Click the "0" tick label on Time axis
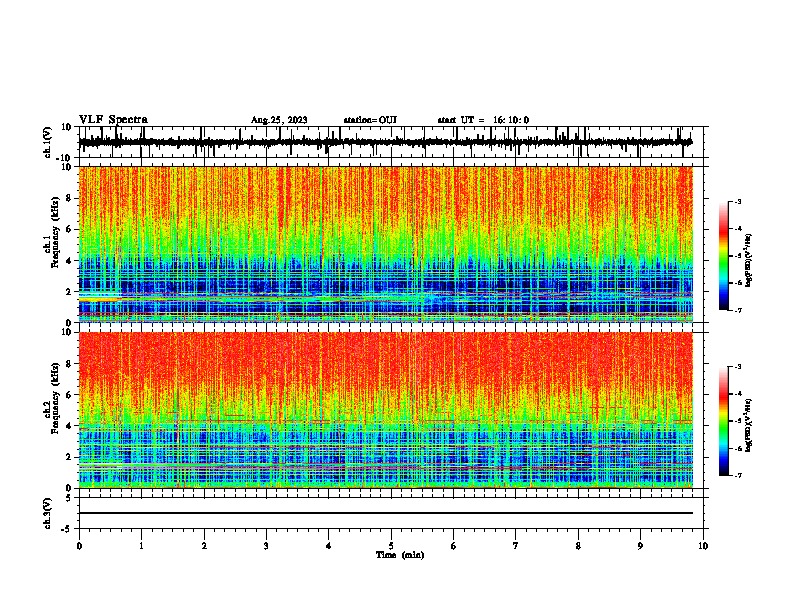 pyautogui.click(x=79, y=546)
